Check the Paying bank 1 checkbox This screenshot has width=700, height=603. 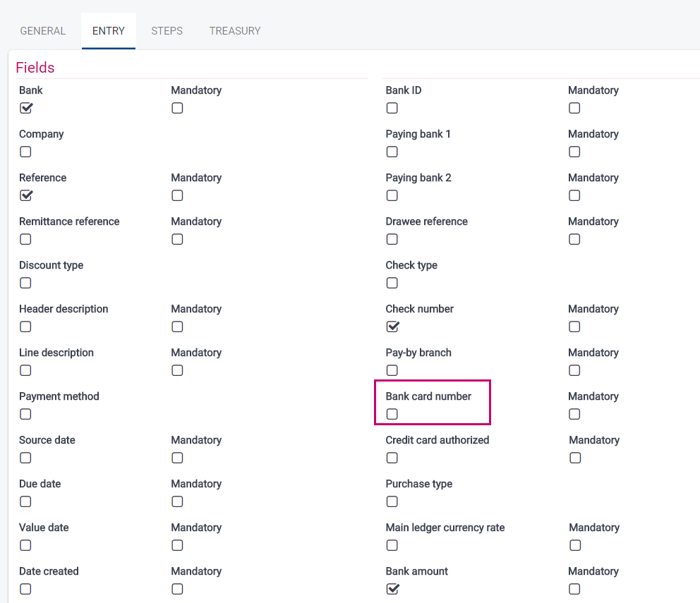point(392,152)
